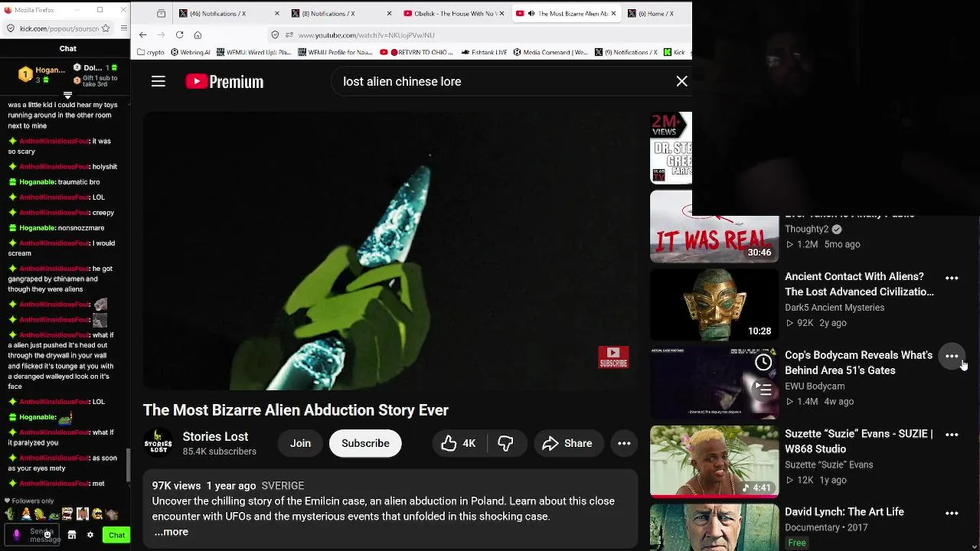The width and height of the screenshot is (980, 551).
Task: Open the 'IT WAS REAL' Thoughty2 thumbnail
Action: [714, 227]
